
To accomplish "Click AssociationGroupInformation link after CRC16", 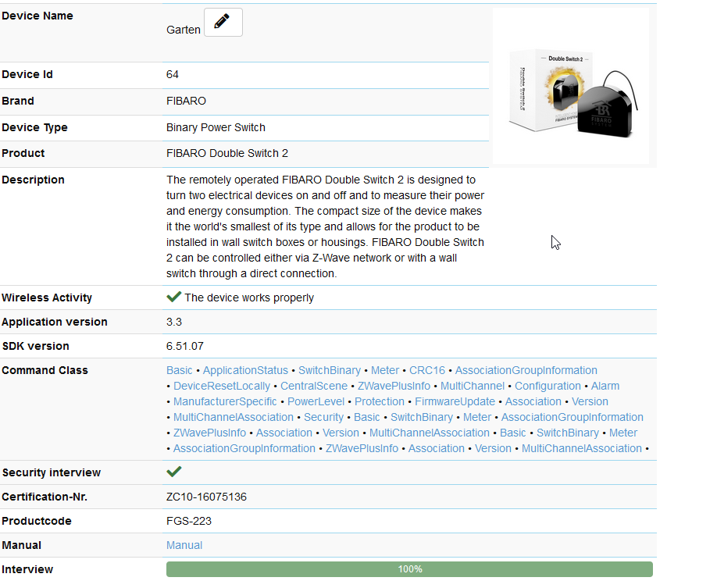I will coord(526,370).
